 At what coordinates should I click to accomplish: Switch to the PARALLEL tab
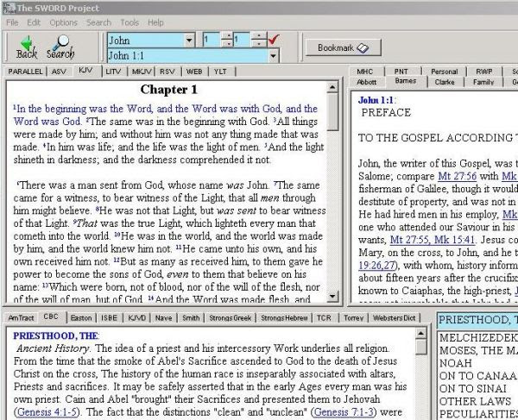(x=25, y=72)
